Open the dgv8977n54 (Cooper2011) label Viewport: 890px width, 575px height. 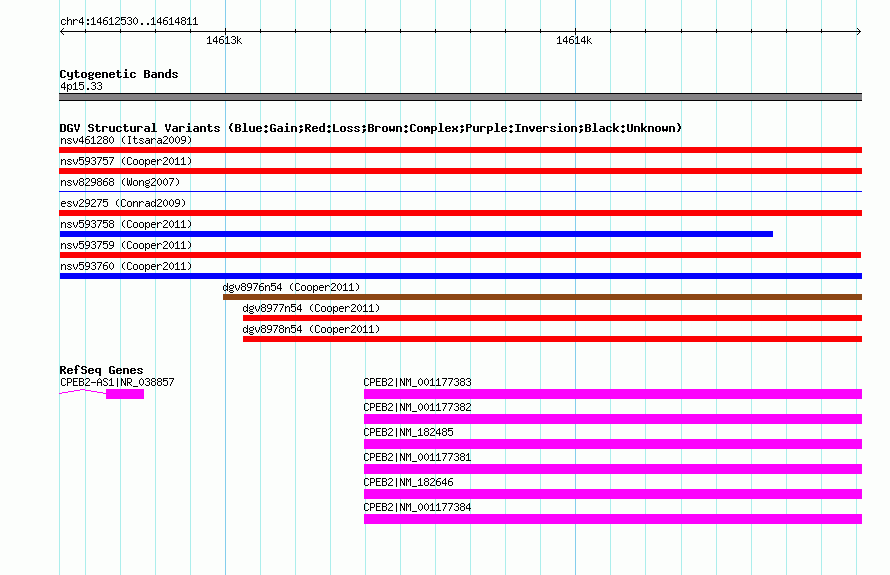pos(311,308)
